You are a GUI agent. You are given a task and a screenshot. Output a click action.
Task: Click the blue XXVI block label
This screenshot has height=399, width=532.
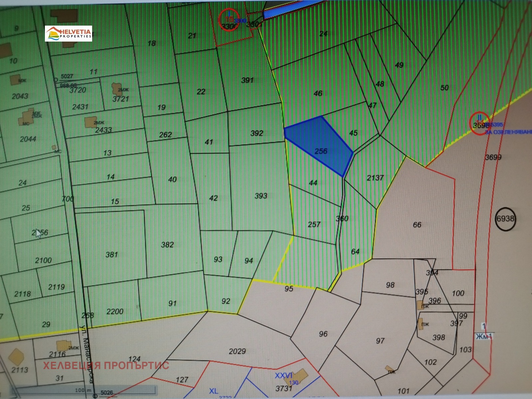pos(283,375)
